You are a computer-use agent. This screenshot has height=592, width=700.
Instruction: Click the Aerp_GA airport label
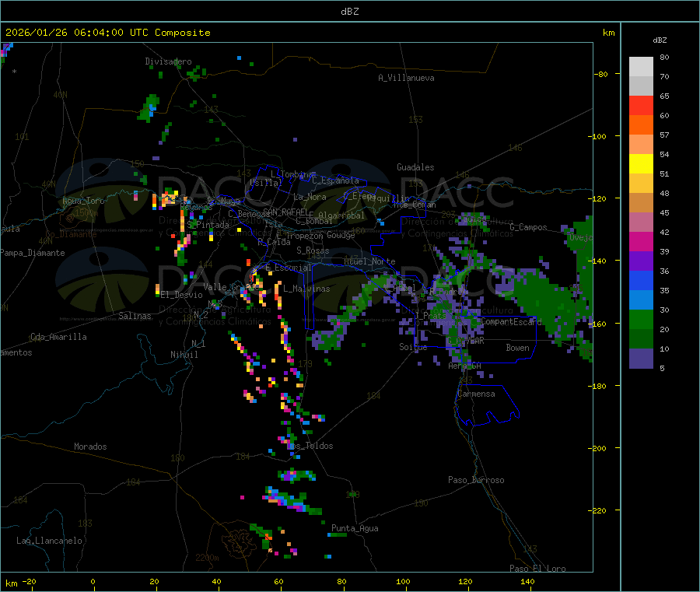click(x=465, y=366)
